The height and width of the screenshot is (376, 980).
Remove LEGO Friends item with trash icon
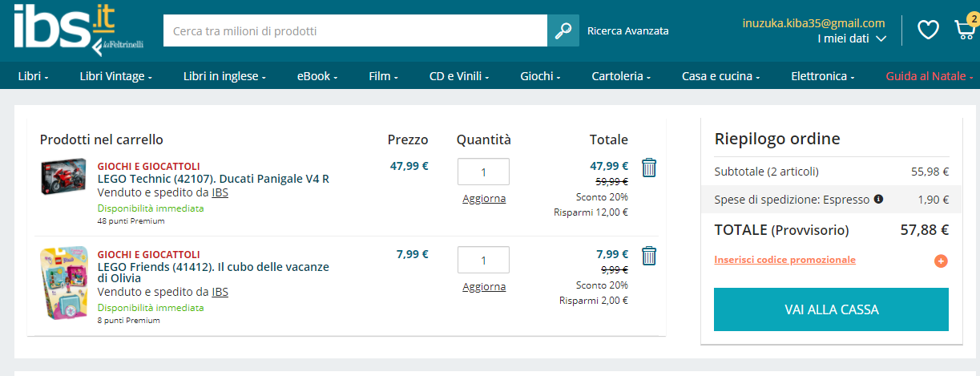[649, 256]
